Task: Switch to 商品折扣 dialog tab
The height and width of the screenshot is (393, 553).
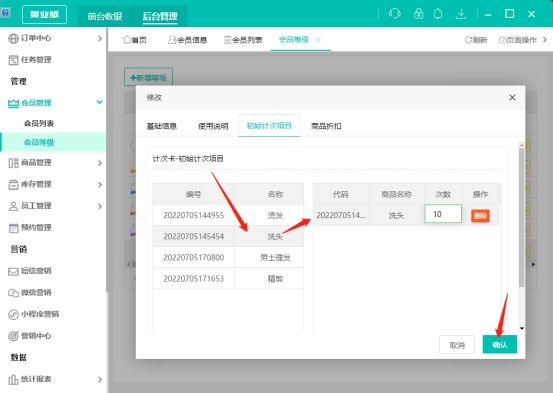Action: (x=326, y=126)
